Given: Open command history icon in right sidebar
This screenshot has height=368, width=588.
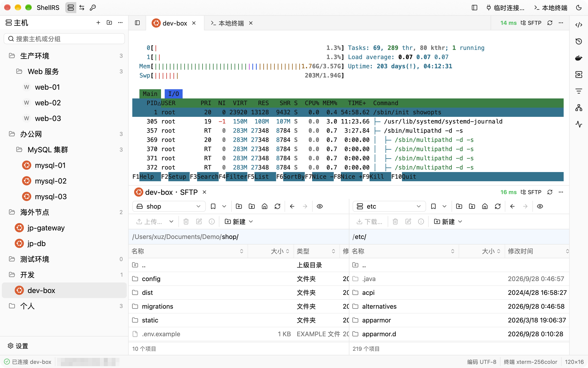Looking at the screenshot, I should (x=579, y=41).
